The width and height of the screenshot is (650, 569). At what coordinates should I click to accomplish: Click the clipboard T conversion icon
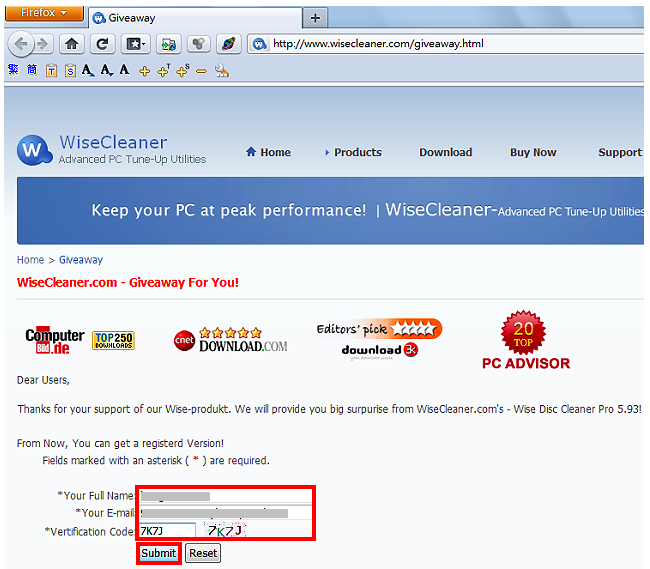(x=51, y=70)
